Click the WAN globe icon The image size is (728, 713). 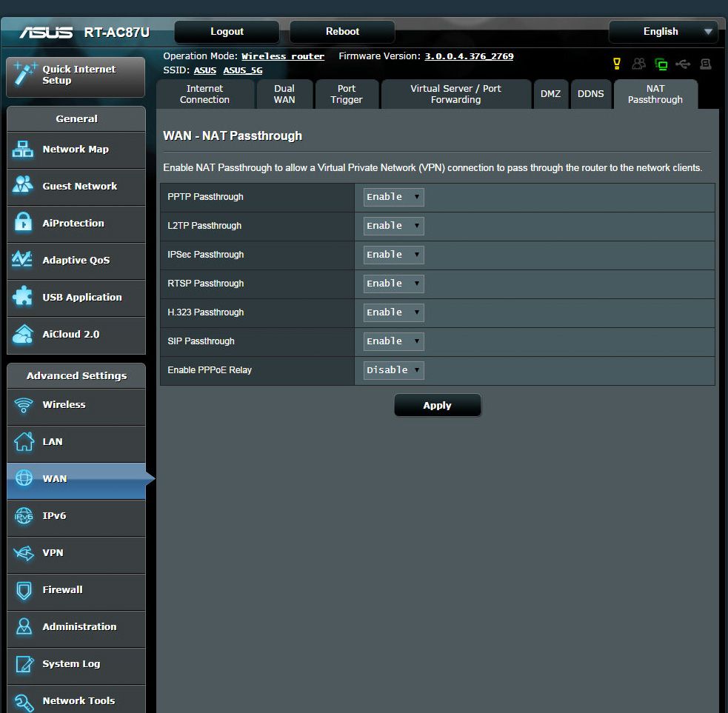click(x=24, y=478)
